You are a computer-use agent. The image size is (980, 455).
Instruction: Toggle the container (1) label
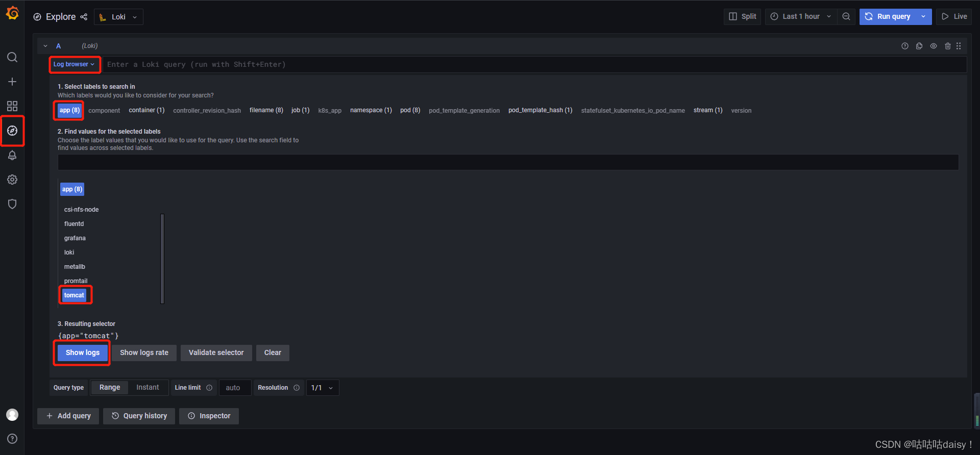point(146,110)
